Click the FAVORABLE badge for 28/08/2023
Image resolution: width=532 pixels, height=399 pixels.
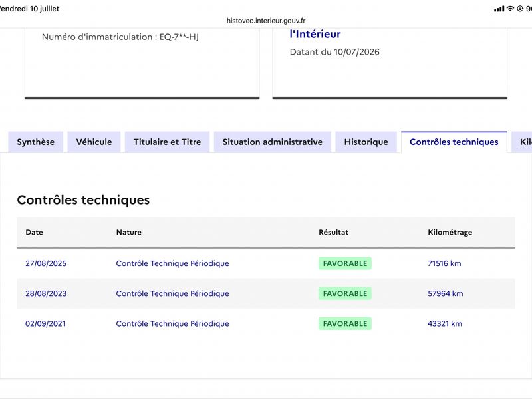(x=345, y=293)
